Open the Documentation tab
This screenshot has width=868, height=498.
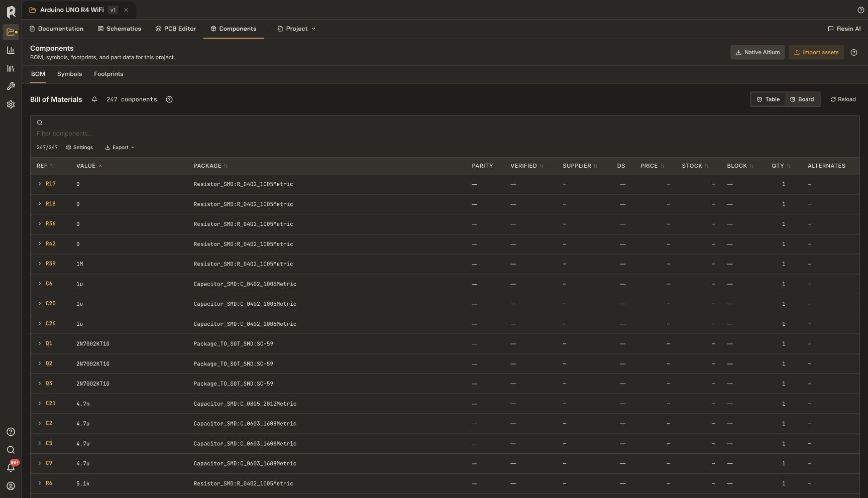pyautogui.click(x=56, y=29)
